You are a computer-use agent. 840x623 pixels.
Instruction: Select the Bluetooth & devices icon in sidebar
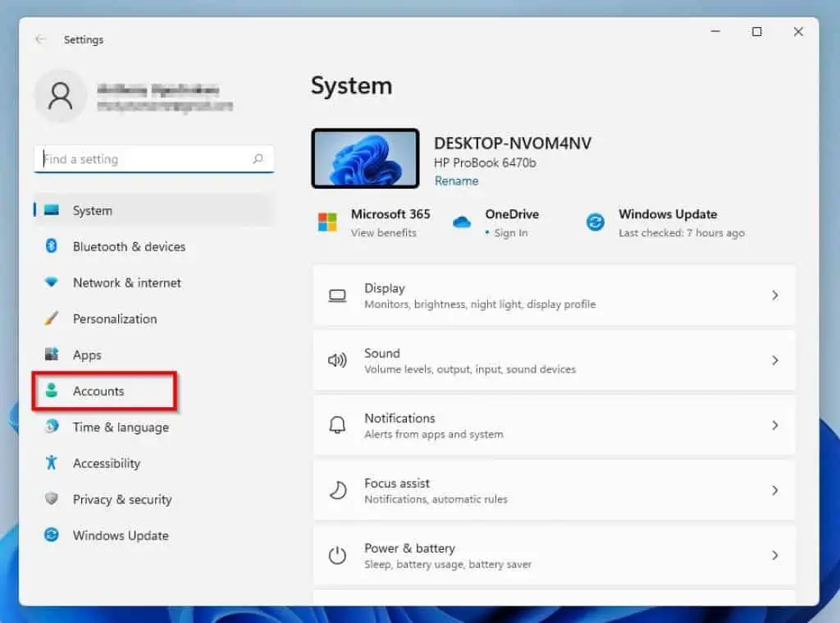(51, 246)
